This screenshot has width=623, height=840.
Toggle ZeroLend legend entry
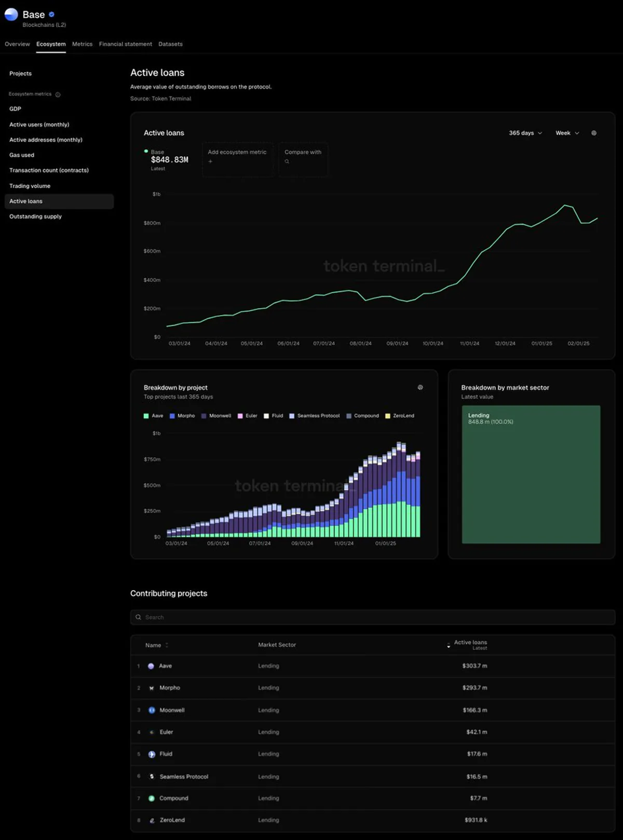[x=400, y=416]
